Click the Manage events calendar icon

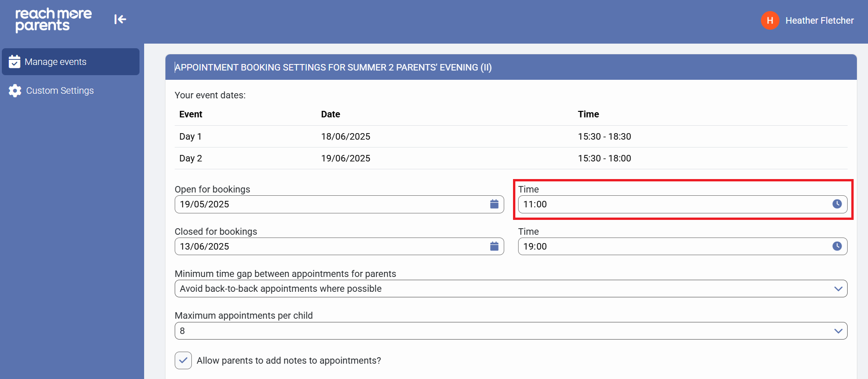[x=14, y=62]
